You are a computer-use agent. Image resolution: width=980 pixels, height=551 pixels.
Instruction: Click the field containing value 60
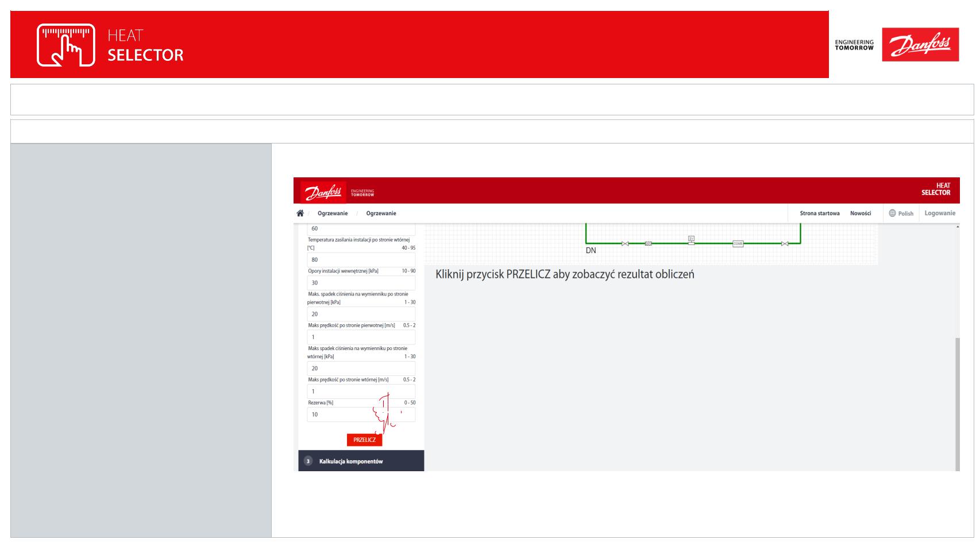pos(361,228)
